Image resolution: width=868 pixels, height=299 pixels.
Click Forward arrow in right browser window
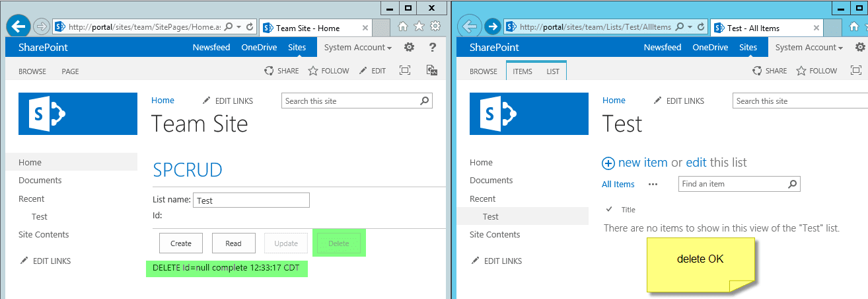click(492, 26)
